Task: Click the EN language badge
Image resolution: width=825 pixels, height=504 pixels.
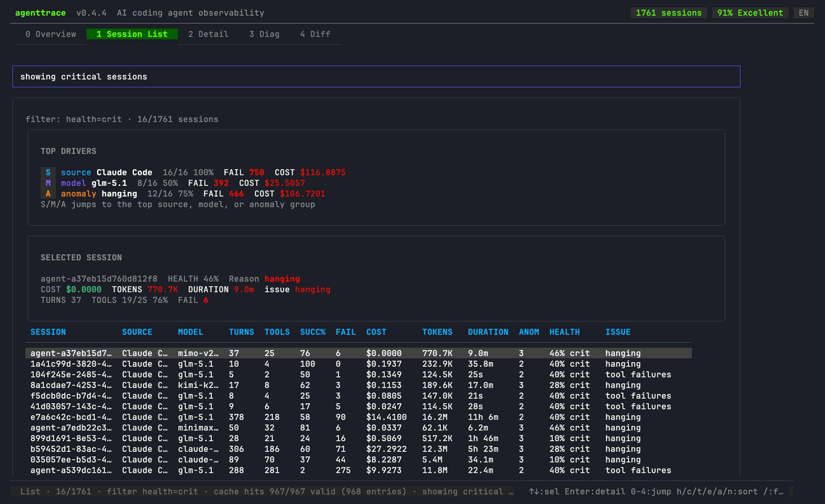Action: pyautogui.click(x=803, y=13)
